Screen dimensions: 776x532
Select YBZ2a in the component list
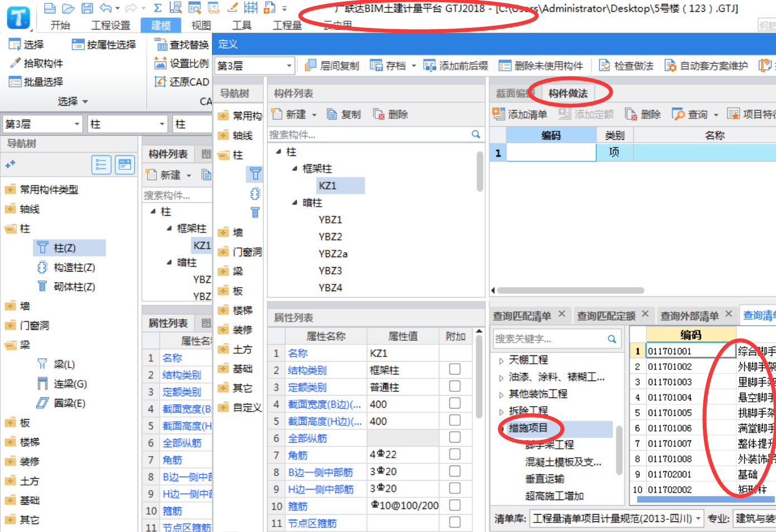(x=333, y=254)
